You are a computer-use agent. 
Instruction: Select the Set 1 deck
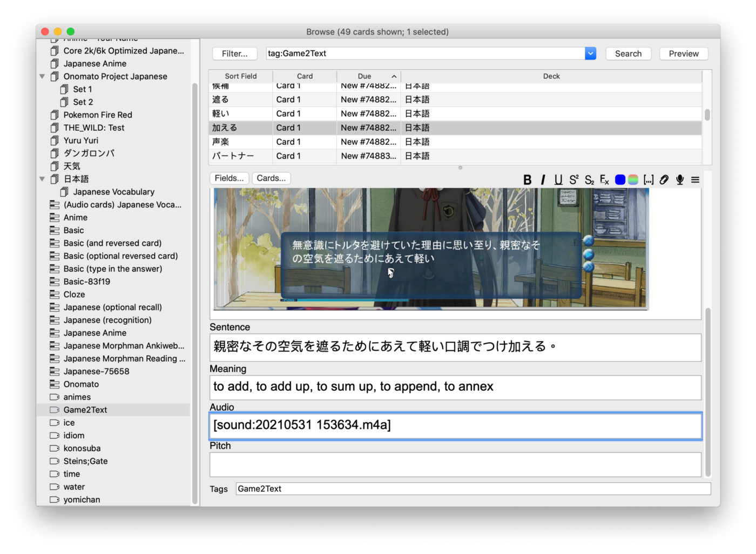[x=83, y=89]
